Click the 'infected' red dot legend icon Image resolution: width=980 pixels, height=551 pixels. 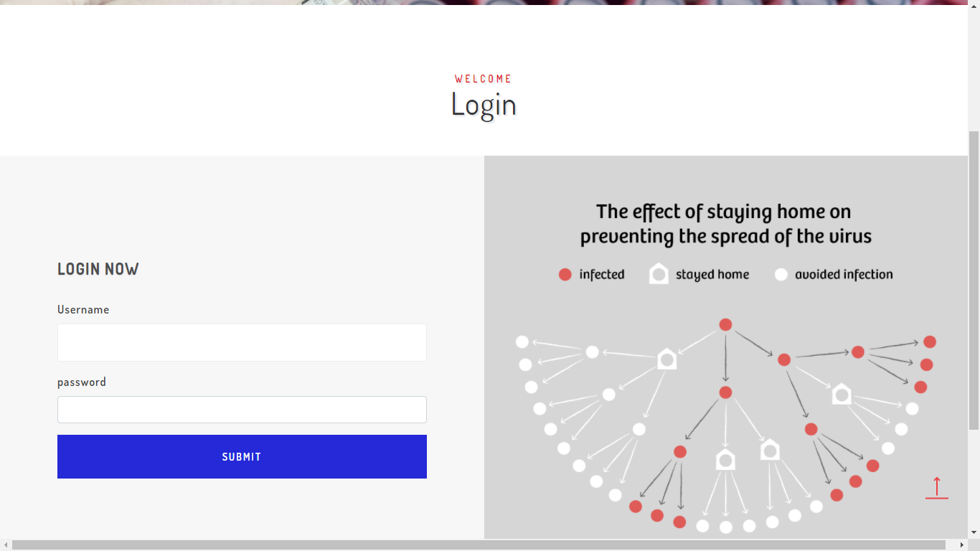565,274
